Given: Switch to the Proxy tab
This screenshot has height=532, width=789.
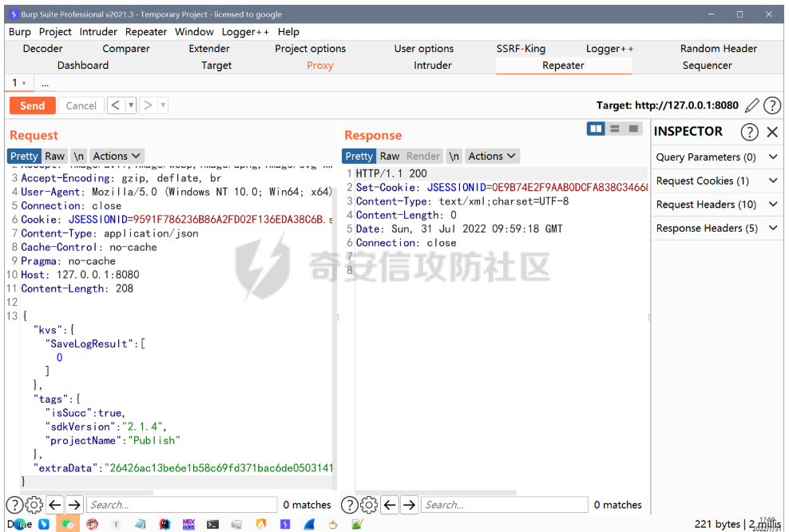Looking at the screenshot, I should click(320, 66).
